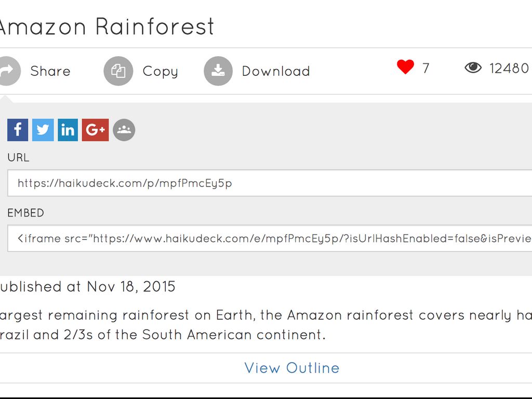Click the eye views icon
Viewport: 532px width, 399px height.
click(x=473, y=68)
